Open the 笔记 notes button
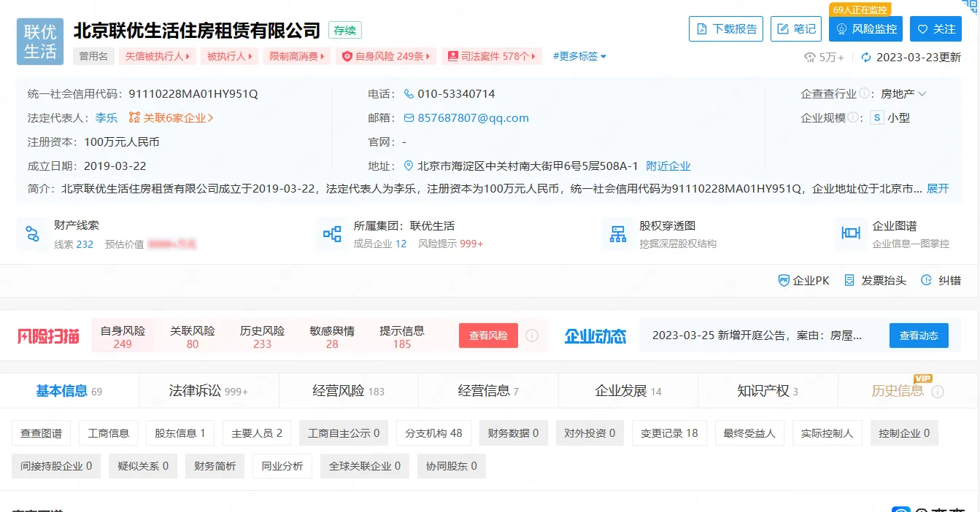 pyautogui.click(x=796, y=29)
